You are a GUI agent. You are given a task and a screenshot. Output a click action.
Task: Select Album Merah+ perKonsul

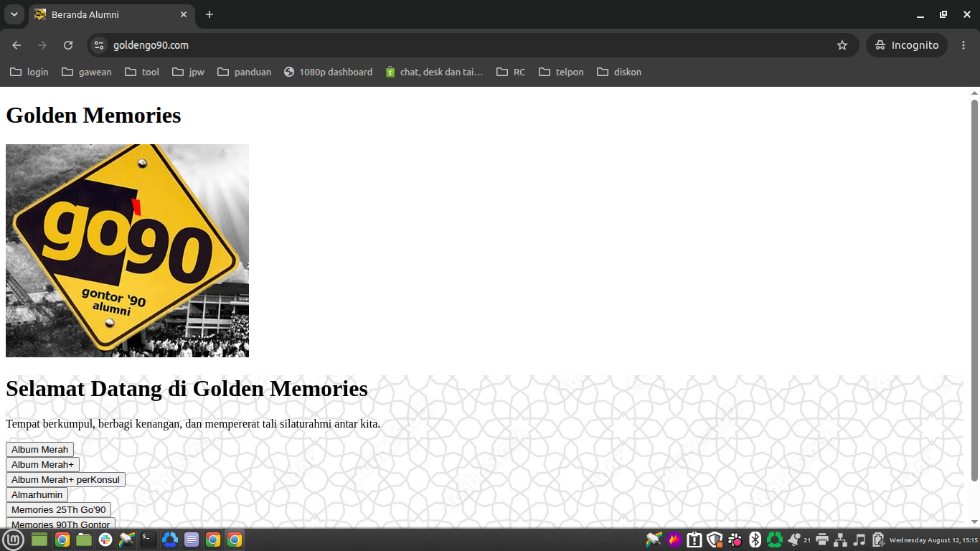click(65, 479)
